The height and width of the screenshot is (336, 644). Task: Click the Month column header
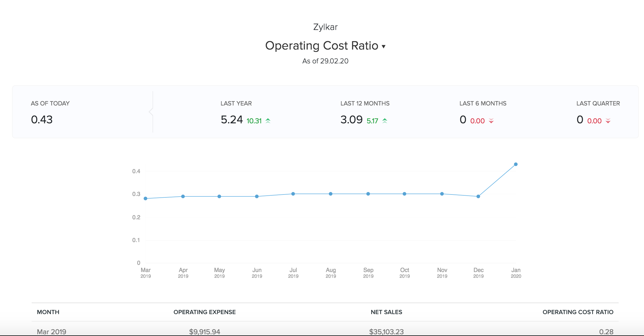click(48, 312)
